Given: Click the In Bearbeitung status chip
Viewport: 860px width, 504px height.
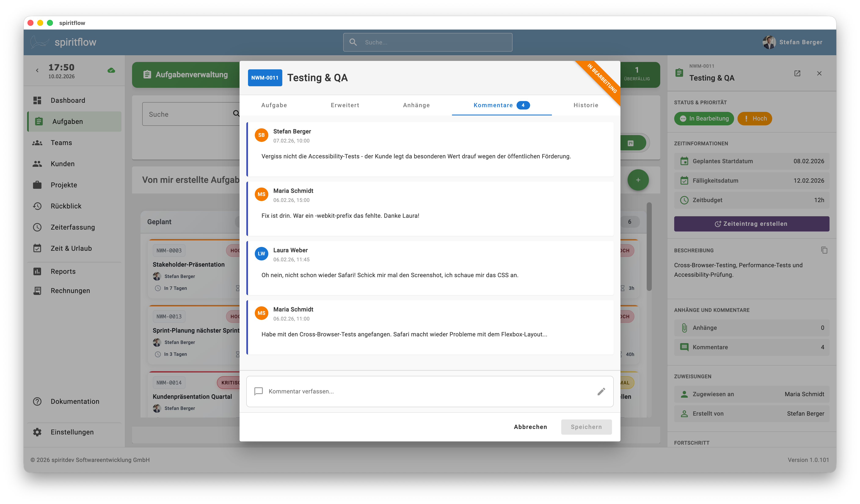Looking at the screenshot, I should [x=704, y=119].
